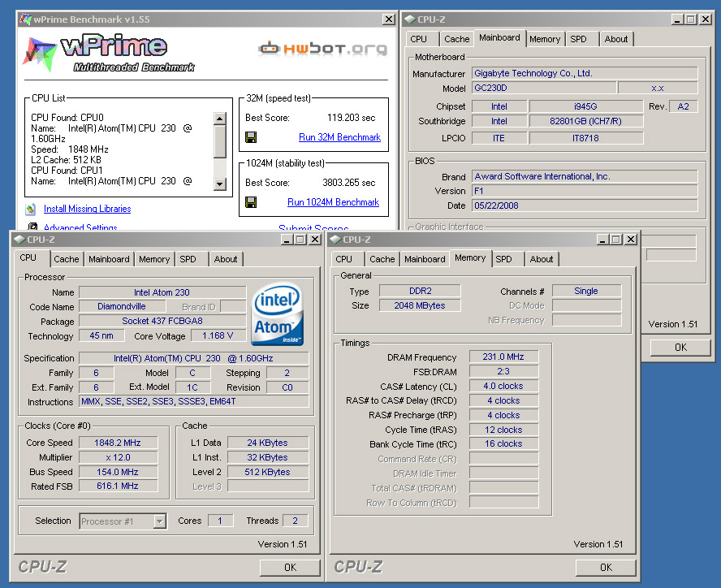Switch to Cache tab in processor window

(x=67, y=259)
